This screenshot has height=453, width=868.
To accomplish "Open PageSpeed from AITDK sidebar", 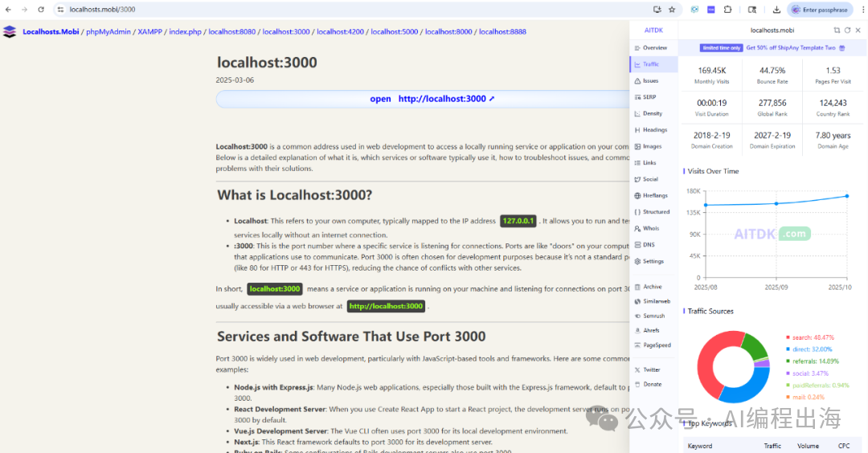I will click(653, 345).
